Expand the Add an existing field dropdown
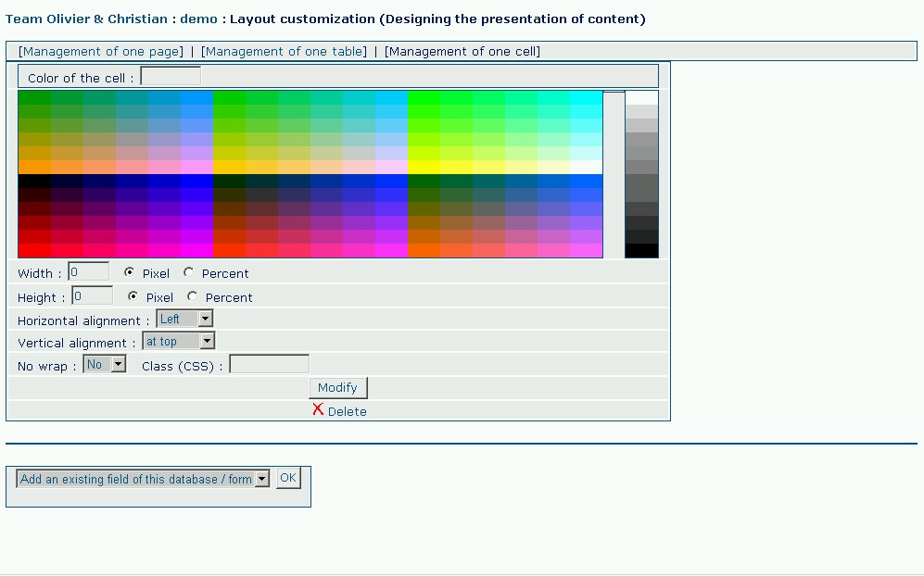The image size is (924, 577). 144,479
